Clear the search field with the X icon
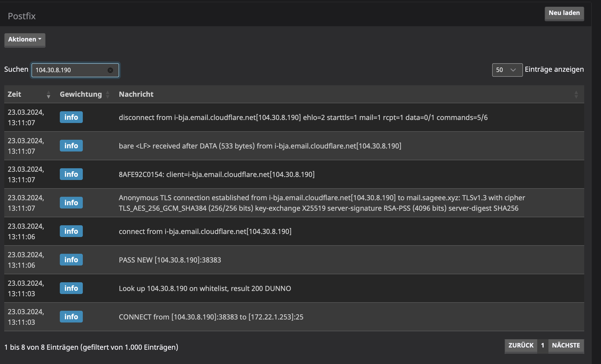 (x=110, y=70)
